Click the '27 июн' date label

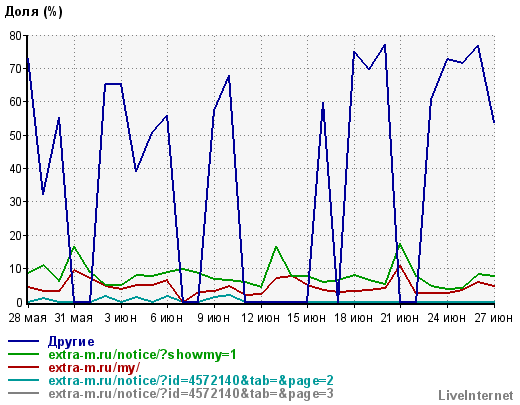(x=493, y=318)
